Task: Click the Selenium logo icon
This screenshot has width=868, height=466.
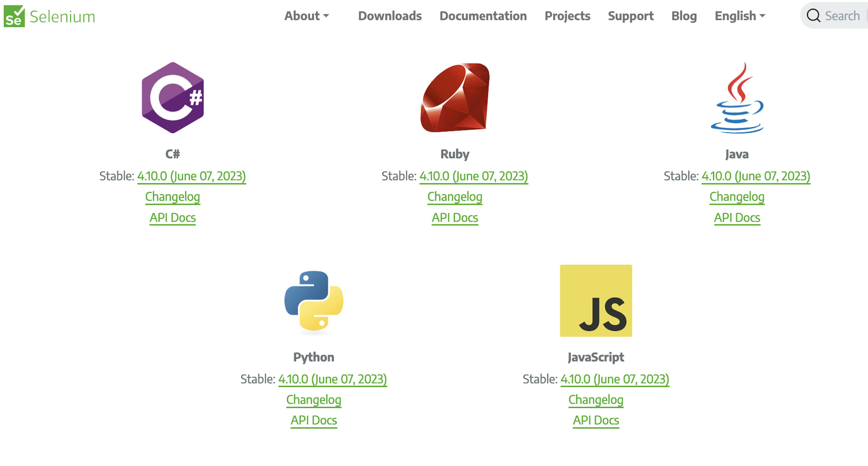Action: [14, 16]
